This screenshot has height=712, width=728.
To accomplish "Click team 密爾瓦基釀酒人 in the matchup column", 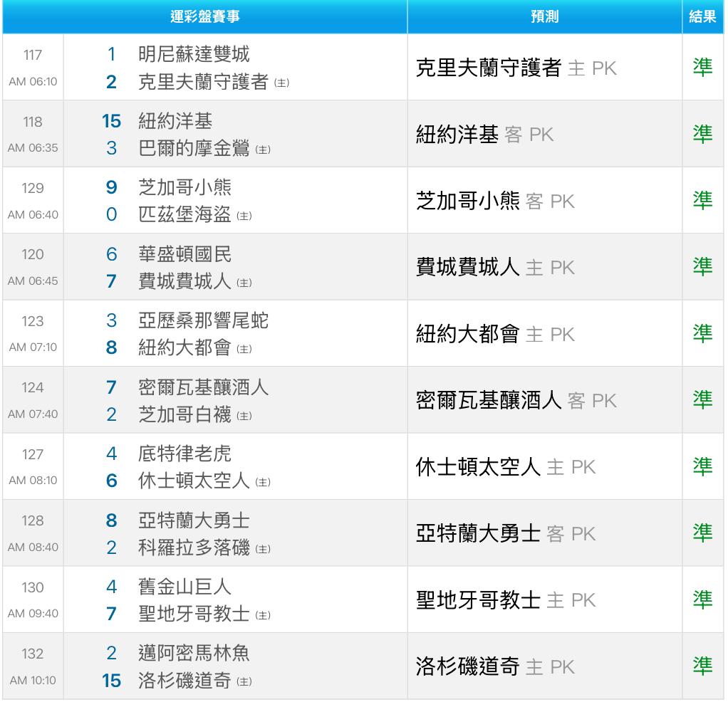I will [x=203, y=387].
